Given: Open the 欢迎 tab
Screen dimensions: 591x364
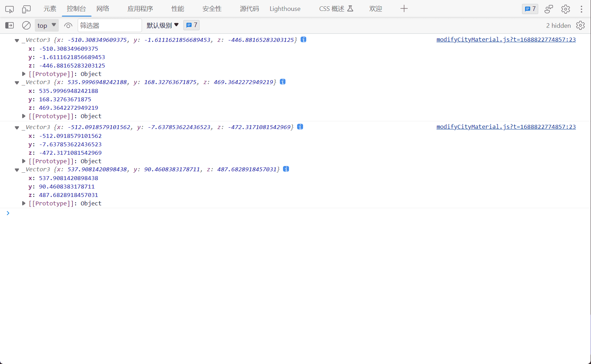Looking at the screenshot, I should (376, 9).
